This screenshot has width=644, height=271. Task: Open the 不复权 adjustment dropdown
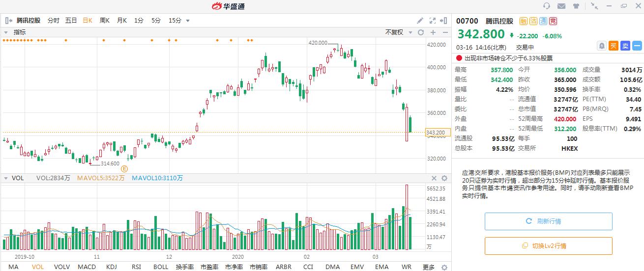click(397, 32)
